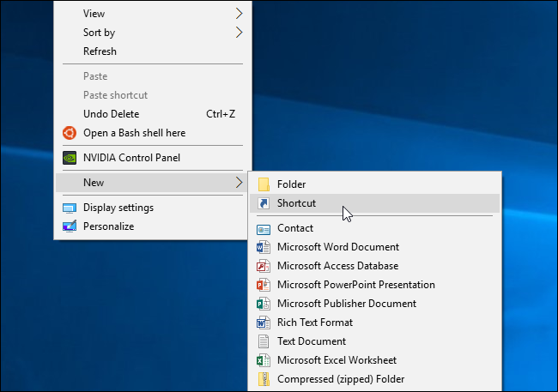Screen dimensions: 558x392
Task: Expand the New submenu arrow
Action: (x=240, y=183)
